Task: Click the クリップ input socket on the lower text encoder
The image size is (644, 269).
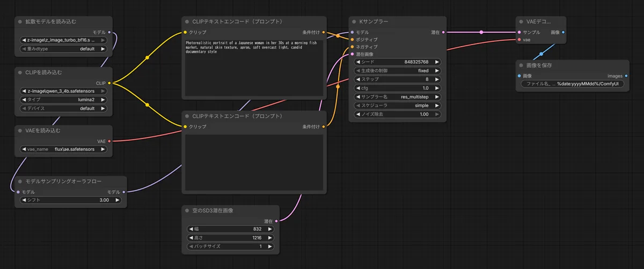Action: pyautogui.click(x=185, y=127)
